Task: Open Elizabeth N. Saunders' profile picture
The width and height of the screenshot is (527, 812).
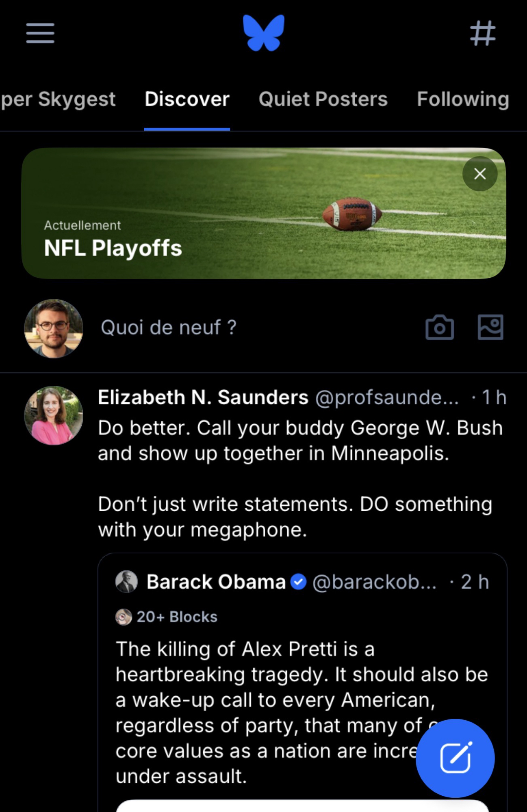Action: click(54, 415)
